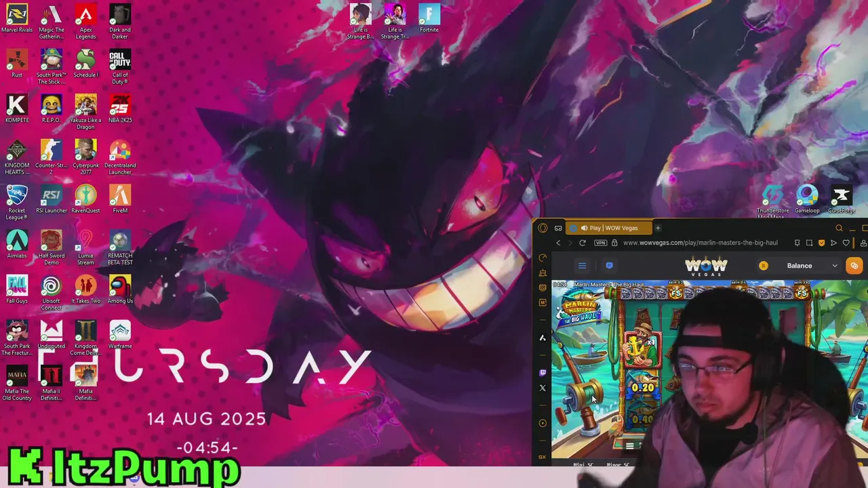Image resolution: width=868 pixels, height=488 pixels.
Task: Reload the WOW Vegas page
Action: point(582,243)
